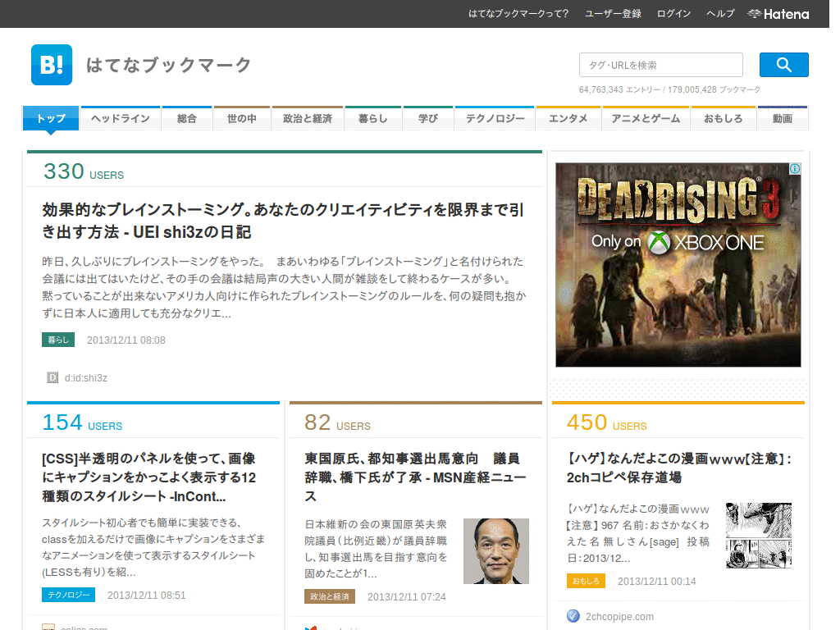The height and width of the screenshot is (630, 840).
Task: Click the magnifier search button
Action: pyautogui.click(x=783, y=65)
